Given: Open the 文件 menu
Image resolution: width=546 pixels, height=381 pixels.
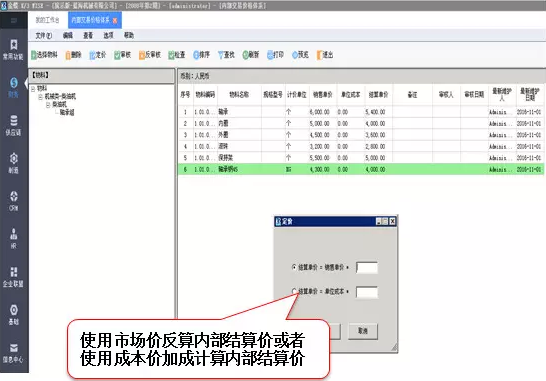Looking at the screenshot, I should [43, 36].
